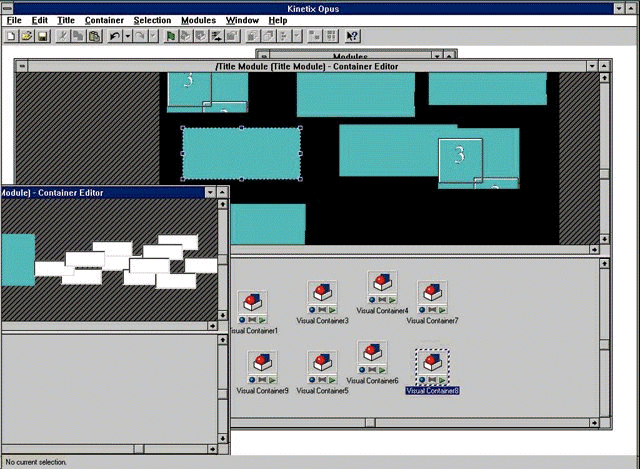The image size is (640, 469).
Task: Click the green flag toolbar icon
Action: point(171,36)
